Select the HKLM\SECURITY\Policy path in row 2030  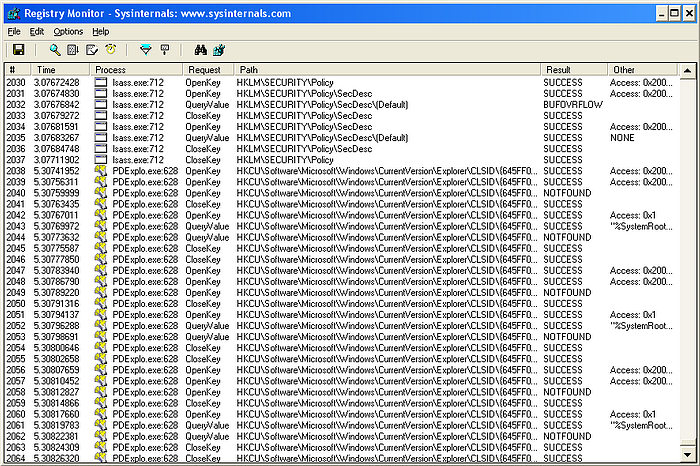pyautogui.click(x=285, y=82)
